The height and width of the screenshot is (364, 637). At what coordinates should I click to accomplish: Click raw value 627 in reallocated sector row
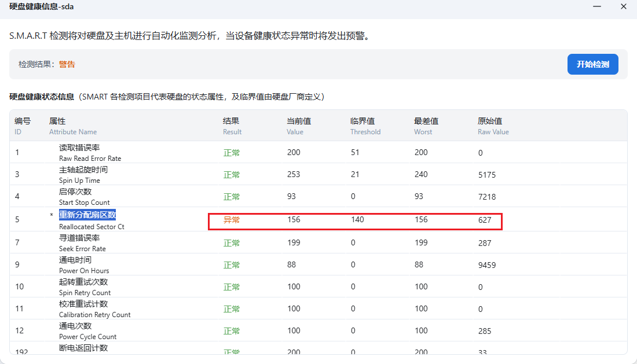485,220
